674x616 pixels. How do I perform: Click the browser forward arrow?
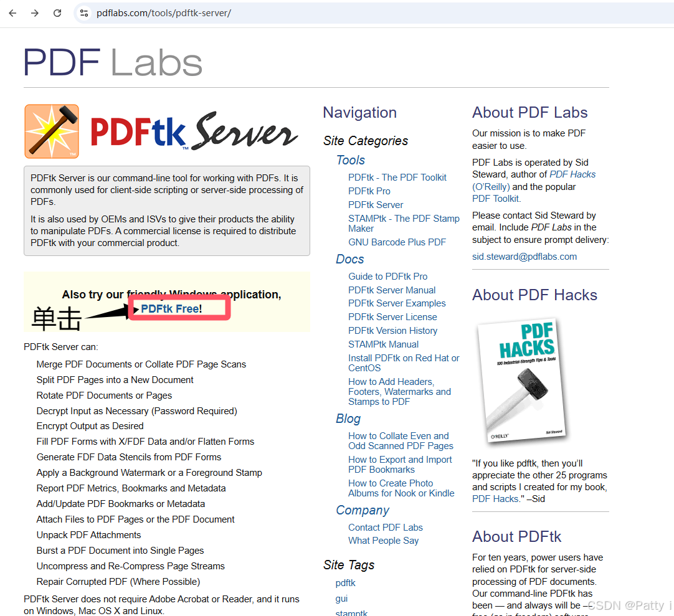point(35,13)
